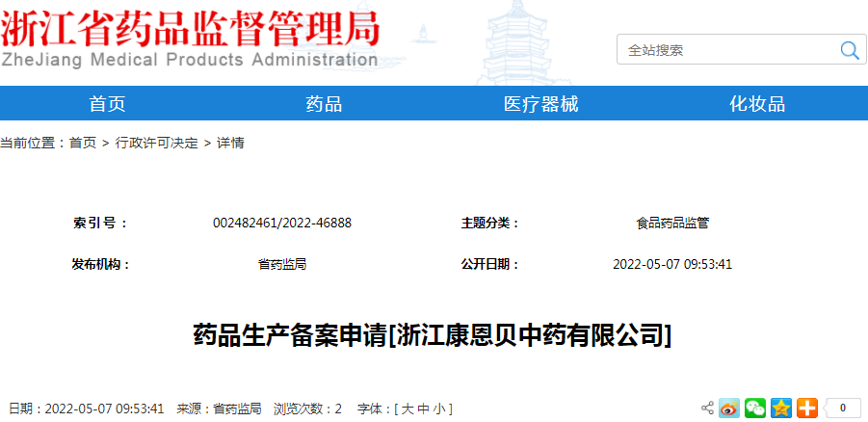Click the magnifier search icon

849,50
